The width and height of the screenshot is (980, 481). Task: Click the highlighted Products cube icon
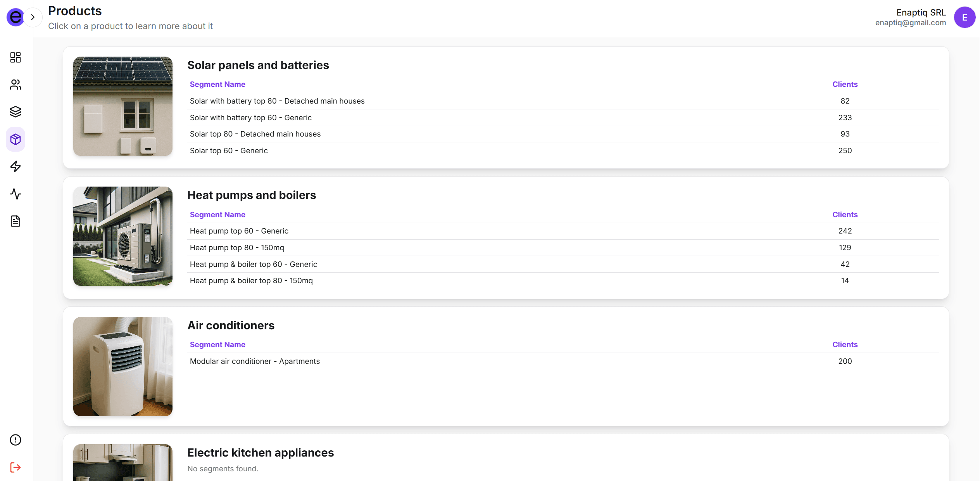15,139
